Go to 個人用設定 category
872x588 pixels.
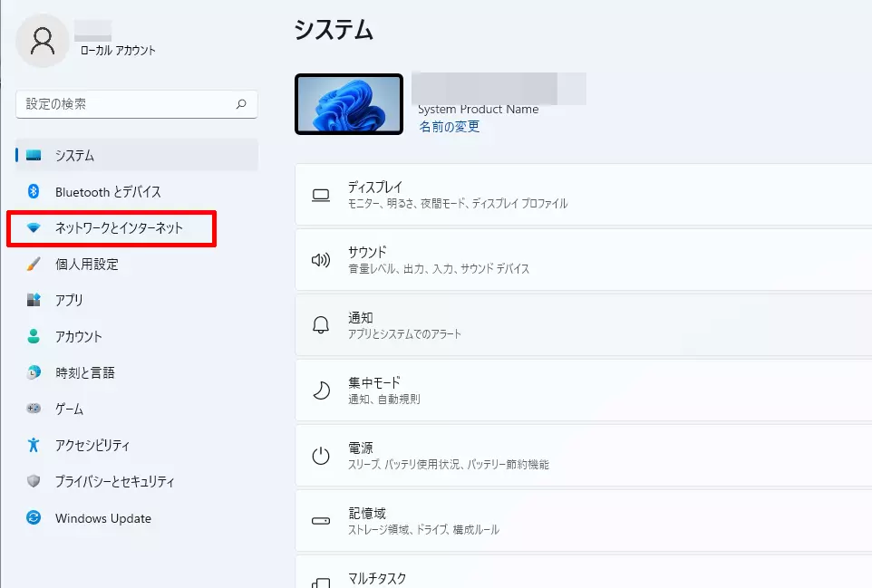click(137, 264)
